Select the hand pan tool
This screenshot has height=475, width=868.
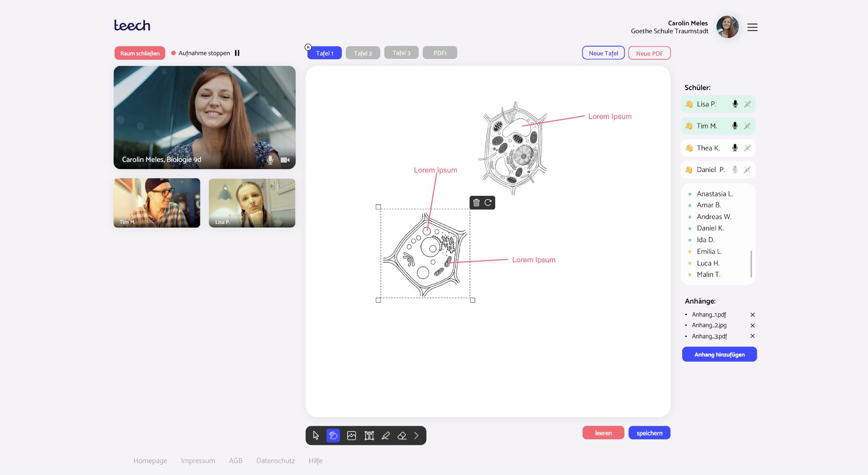click(333, 435)
